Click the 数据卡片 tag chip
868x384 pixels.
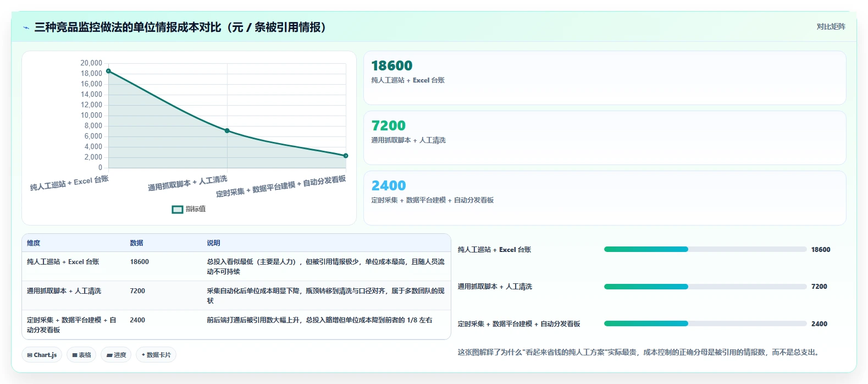[156, 355]
